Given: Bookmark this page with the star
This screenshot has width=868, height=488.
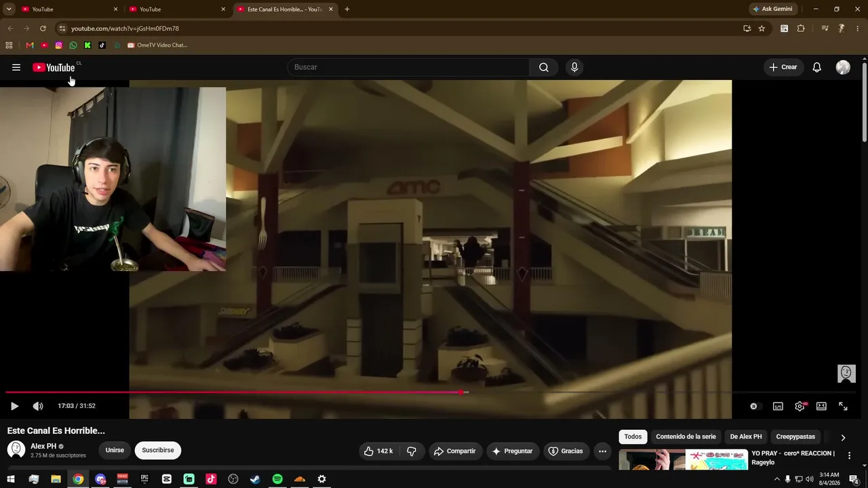Looking at the screenshot, I should coord(762,28).
